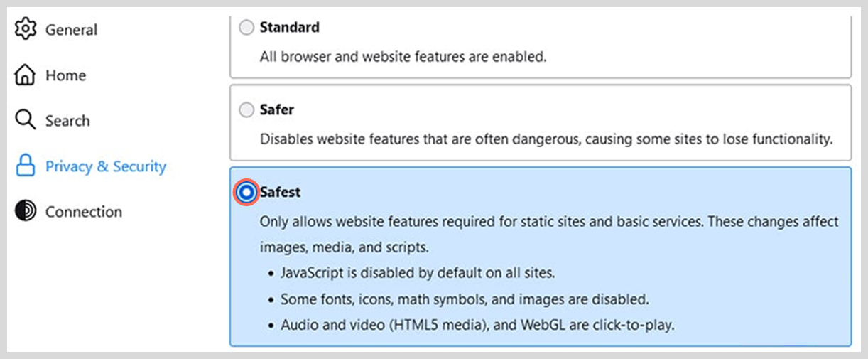Switch to Connection settings label

pyautogui.click(x=84, y=212)
